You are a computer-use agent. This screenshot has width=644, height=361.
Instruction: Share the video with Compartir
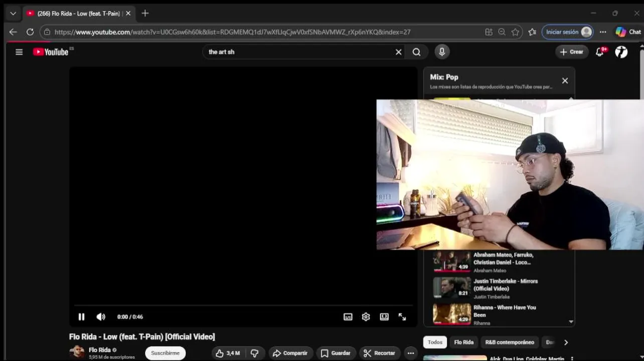click(x=290, y=353)
